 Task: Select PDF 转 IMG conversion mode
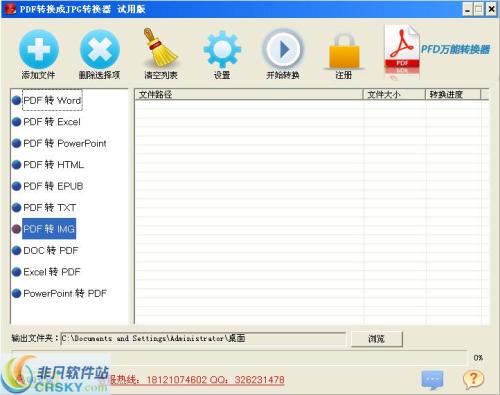49,229
